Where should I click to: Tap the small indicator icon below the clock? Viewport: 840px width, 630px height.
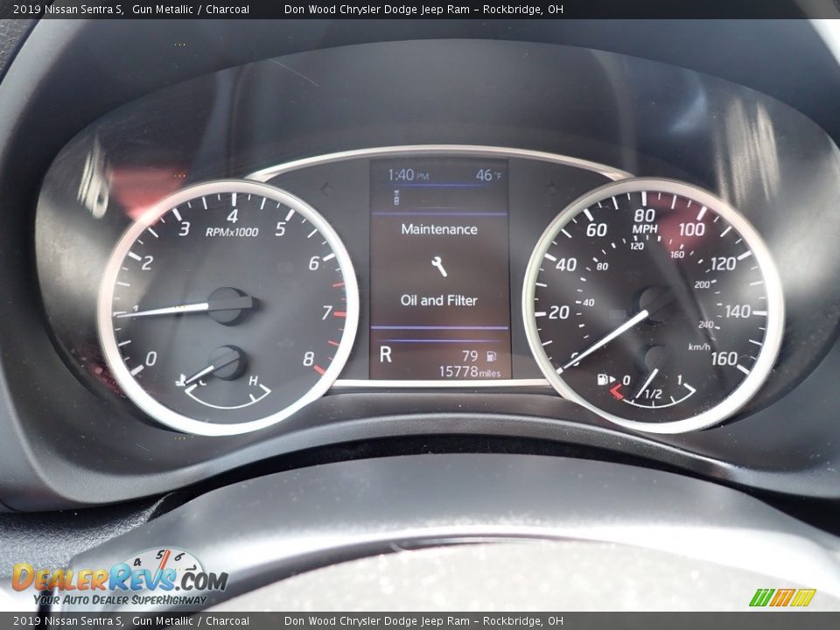pos(396,198)
